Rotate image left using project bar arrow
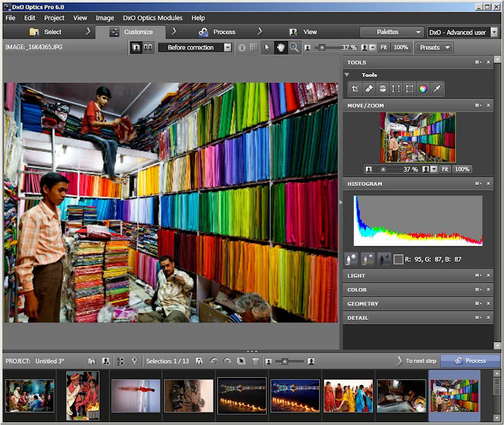This screenshot has width=504, height=425. click(214, 361)
